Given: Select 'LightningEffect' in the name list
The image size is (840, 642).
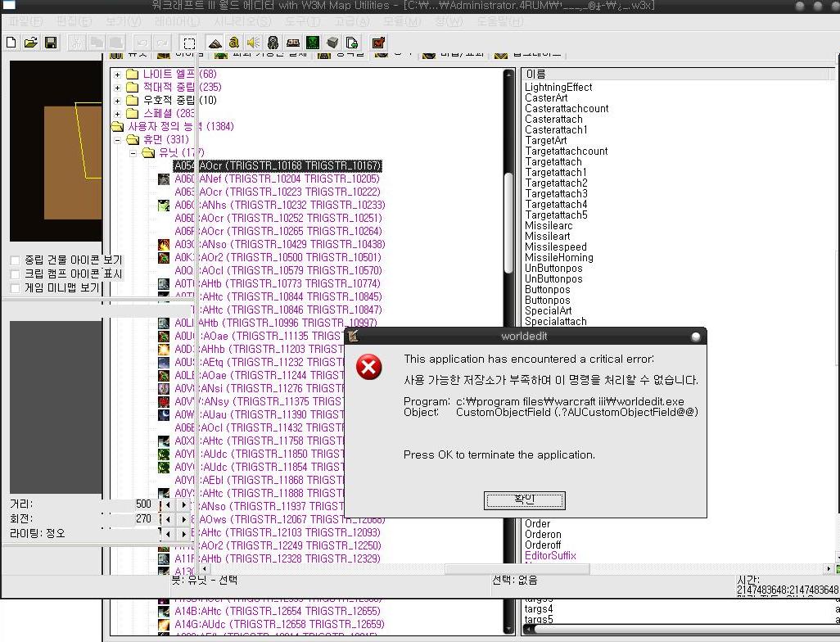Looking at the screenshot, I should [x=558, y=88].
